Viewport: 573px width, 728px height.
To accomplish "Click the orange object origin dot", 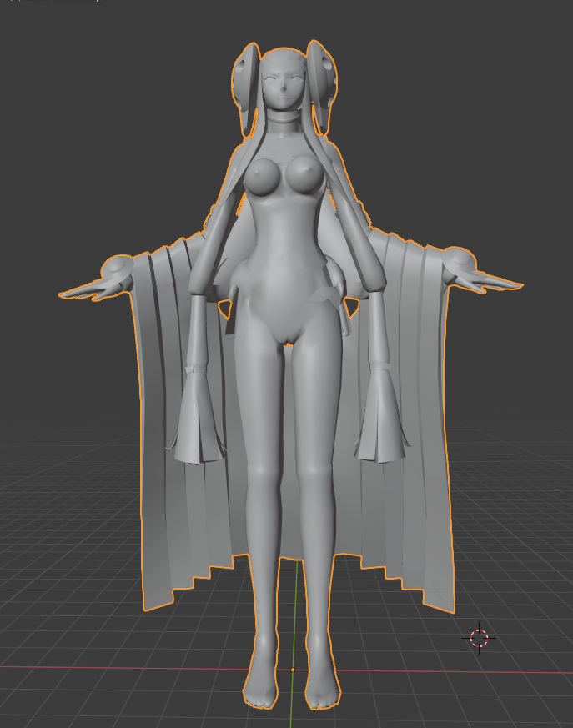I will (293, 670).
